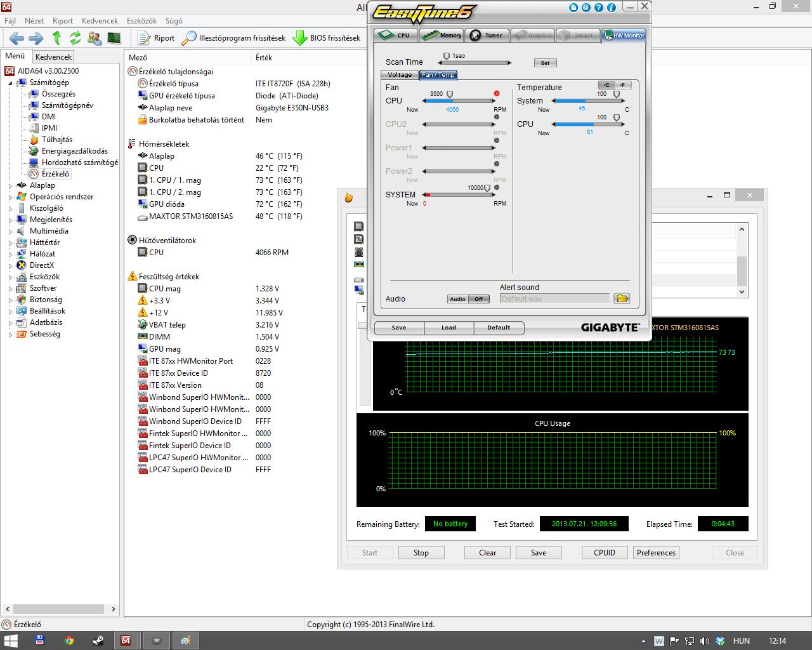Click the Back arrow in AIDA64 toolbar
Image resolution: width=812 pixels, height=650 pixels.
(16, 38)
